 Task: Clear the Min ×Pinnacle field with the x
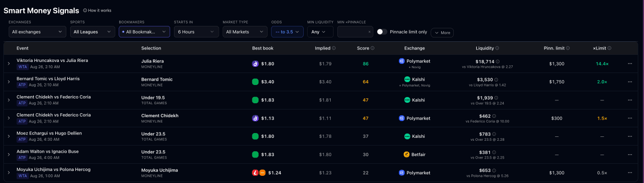[369, 32]
